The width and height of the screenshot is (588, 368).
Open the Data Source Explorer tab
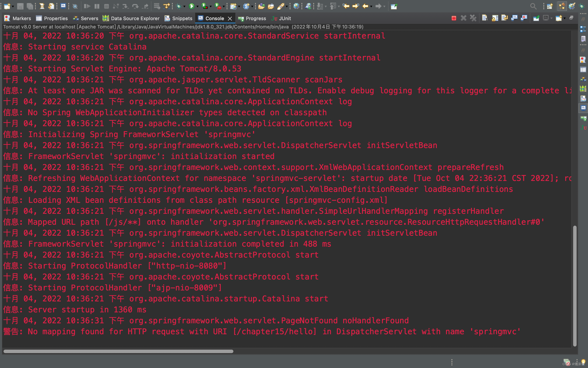(131, 18)
